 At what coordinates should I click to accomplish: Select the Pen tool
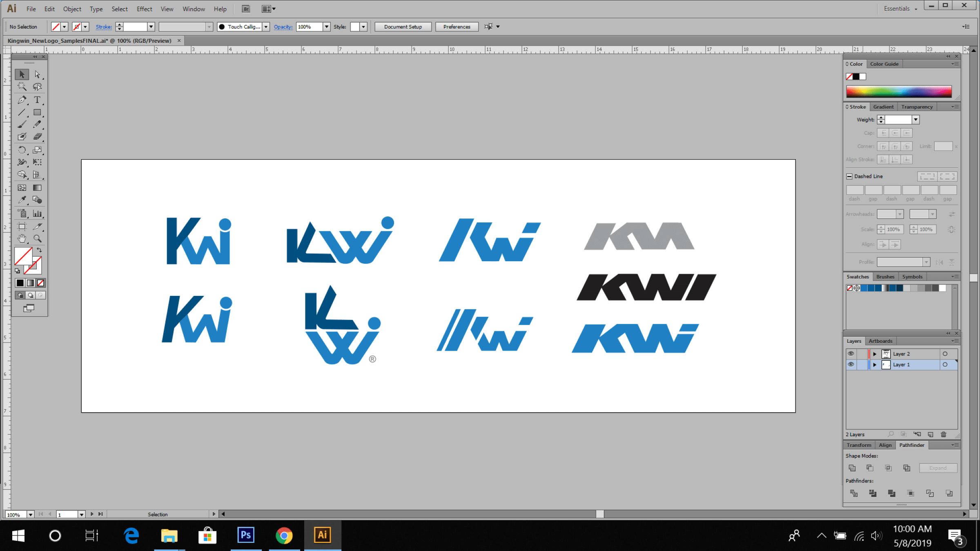[22, 100]
